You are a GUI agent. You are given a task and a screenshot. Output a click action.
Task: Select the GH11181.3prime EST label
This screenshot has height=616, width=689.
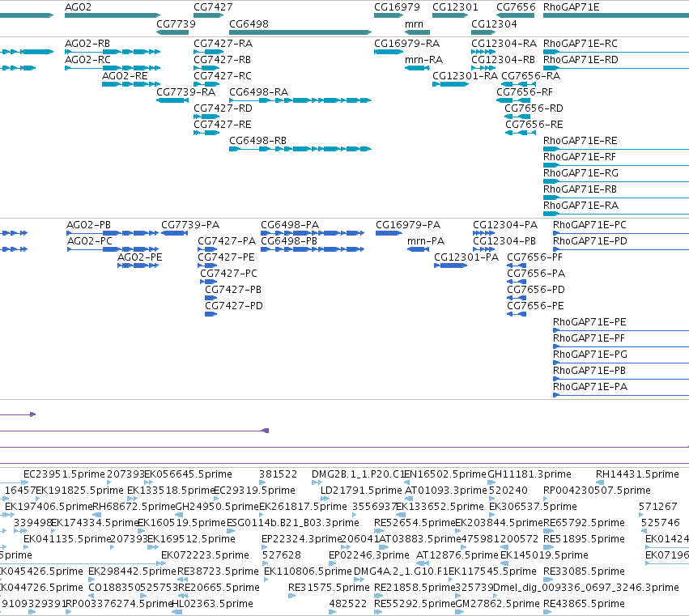point(530,474)
